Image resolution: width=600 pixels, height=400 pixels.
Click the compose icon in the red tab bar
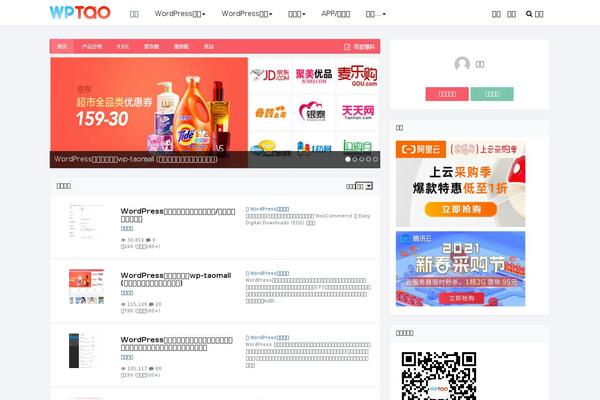[347, 47]
